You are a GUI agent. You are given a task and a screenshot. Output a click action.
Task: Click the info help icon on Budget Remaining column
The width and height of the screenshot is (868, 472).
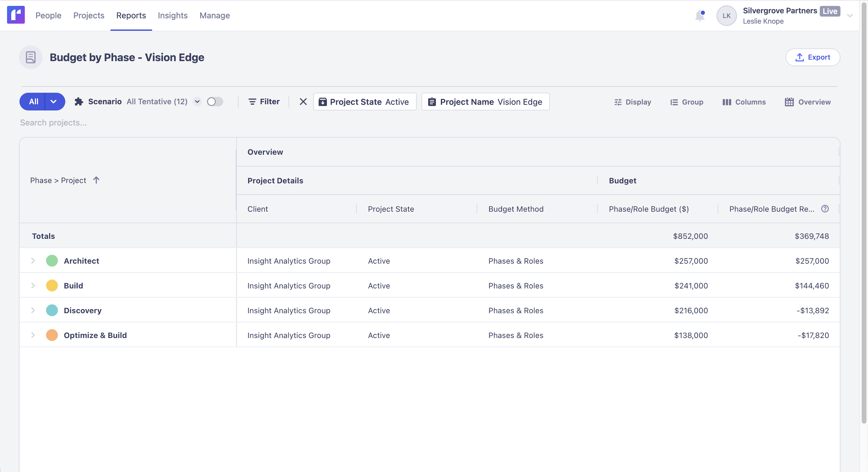[x=825, y=209]
